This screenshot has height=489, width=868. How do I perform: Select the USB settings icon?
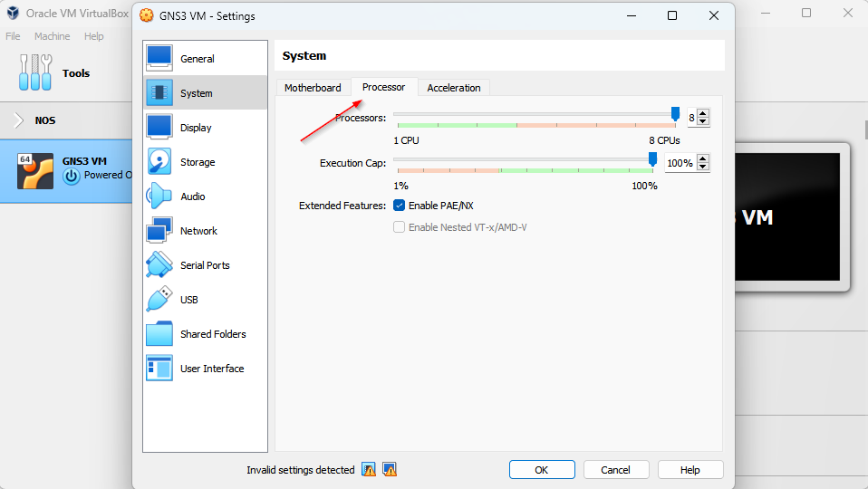(159, 300)
